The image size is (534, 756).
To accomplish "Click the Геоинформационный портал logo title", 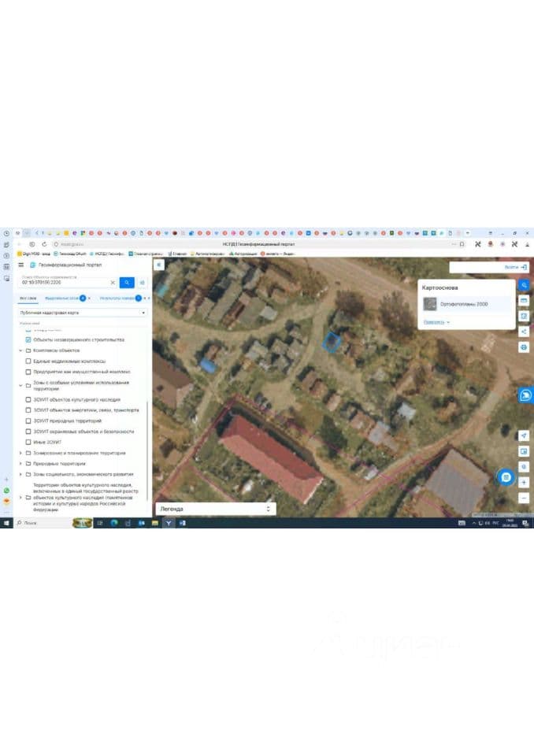I will 65,265.
